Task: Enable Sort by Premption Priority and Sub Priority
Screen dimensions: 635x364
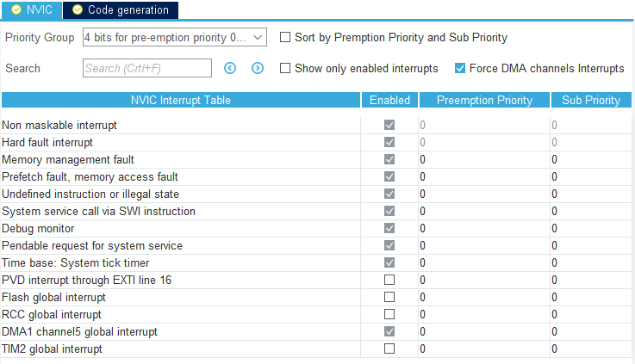Action: pyautogui.click(x=285, y=37)
